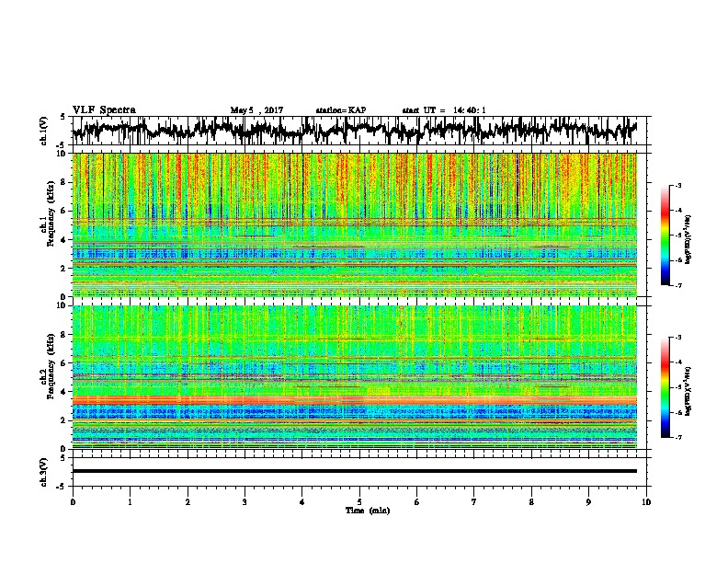Click the "-3" tick on lower colorbar
This screenshot has height=563, width=728.
(x=677, y=338)
